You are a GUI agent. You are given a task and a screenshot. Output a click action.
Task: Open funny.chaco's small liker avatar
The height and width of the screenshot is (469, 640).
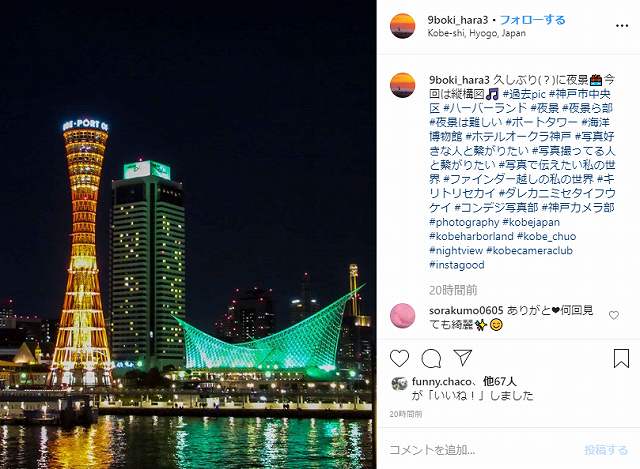399,383
